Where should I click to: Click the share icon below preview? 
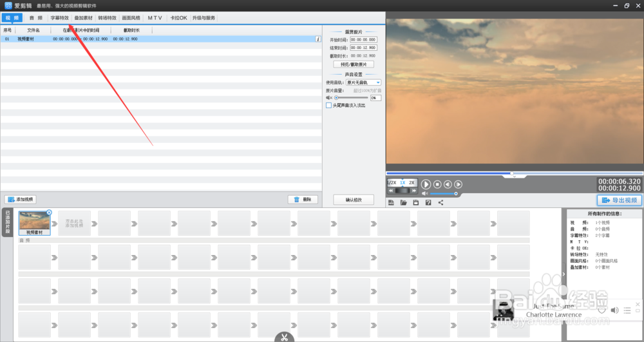pos(440,202)
